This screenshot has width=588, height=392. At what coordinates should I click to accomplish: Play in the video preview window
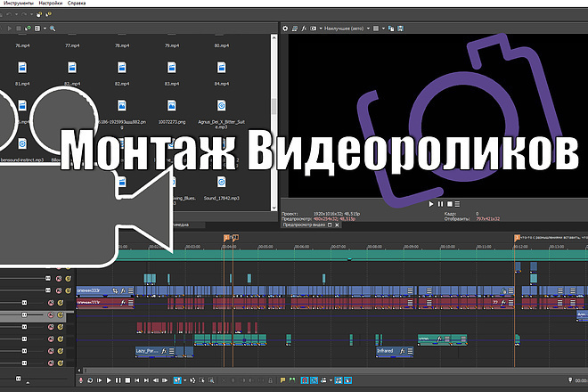[x=431, y=204]
